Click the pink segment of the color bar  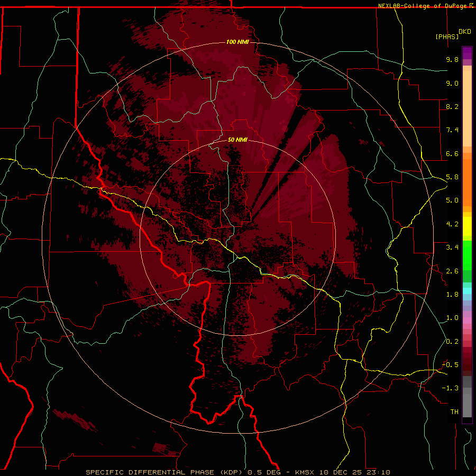point(467,321)
